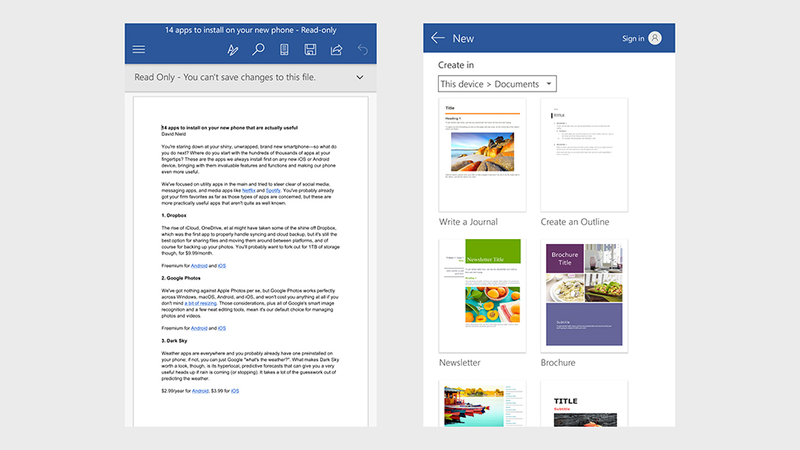This screenshot has width=800, height=450.
Task: Click the undo arrow icon
Action: 363,49
